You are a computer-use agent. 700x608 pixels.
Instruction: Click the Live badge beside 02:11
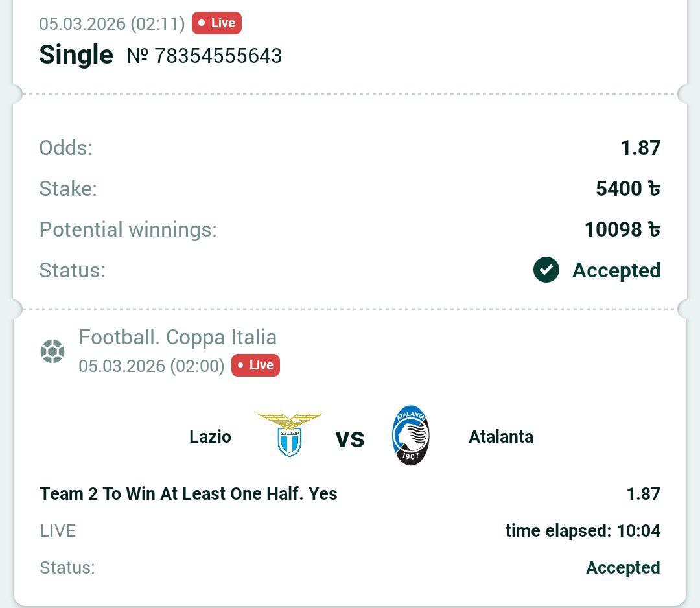click(216, 23)
